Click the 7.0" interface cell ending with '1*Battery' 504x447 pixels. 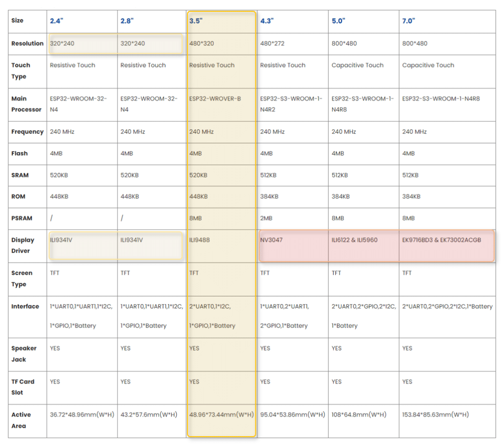447,306
